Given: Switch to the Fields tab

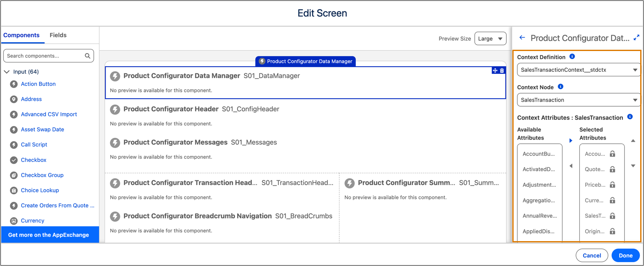Looking at the screenshot, I should (x=58, y=35).
